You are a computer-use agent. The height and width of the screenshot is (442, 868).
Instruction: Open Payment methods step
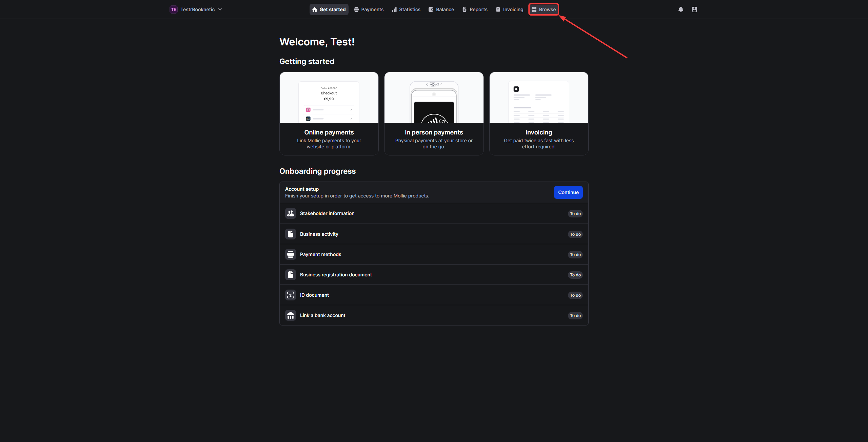coord(434,254)
